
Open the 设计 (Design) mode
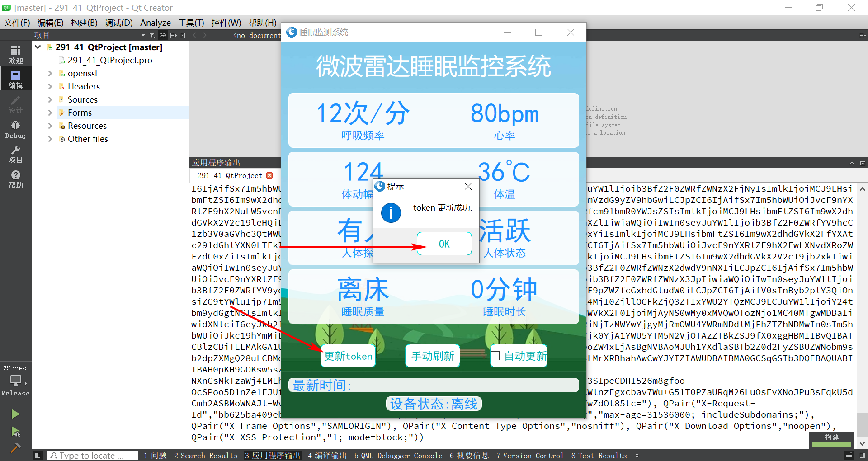click(x=16, y=104)
